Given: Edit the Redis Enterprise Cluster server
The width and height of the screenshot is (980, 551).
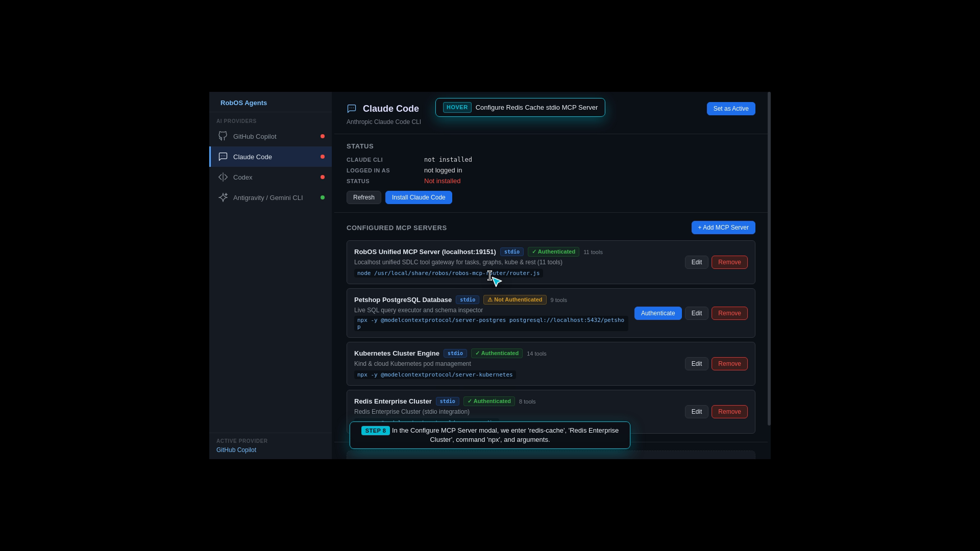Looking at the screenshot, I should pos(697,412).
